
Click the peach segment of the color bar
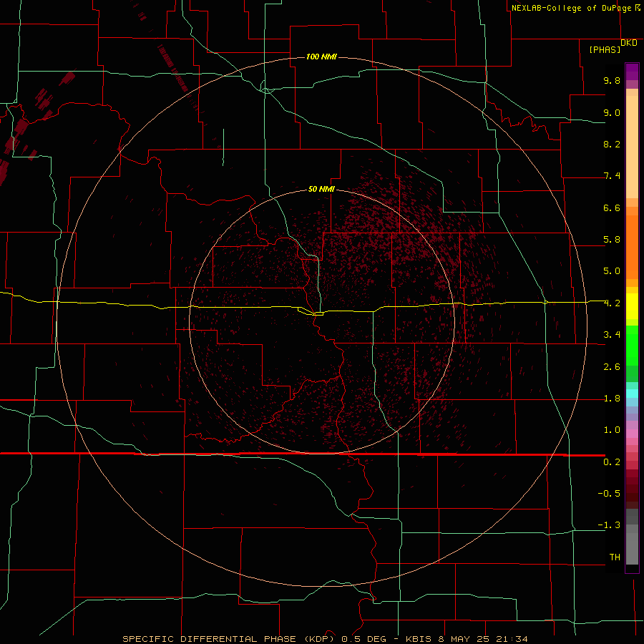[x=632, y=147]
